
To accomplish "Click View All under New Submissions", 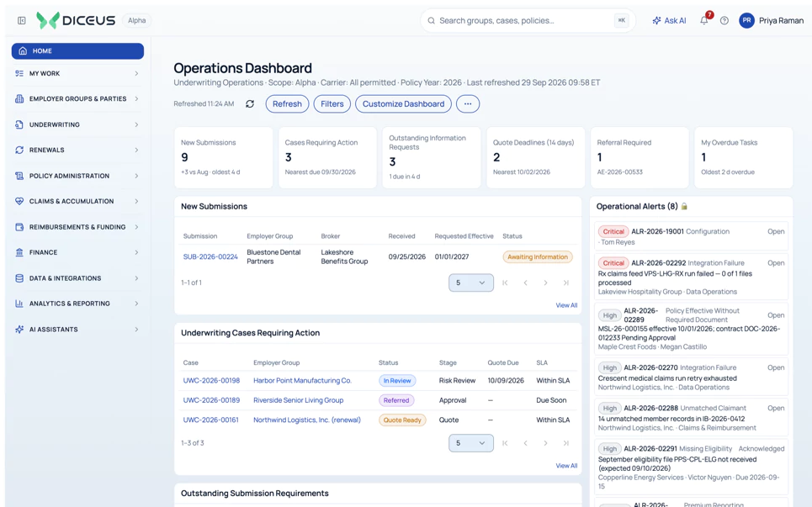I will (x=566, y=305).
